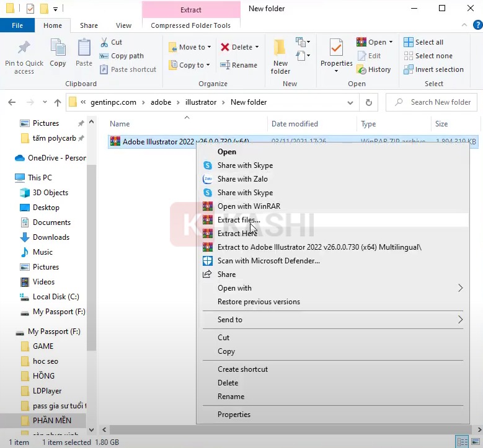Open Music in the navigation pane
This screenshot has height=448, width=483.
[36, 252]
